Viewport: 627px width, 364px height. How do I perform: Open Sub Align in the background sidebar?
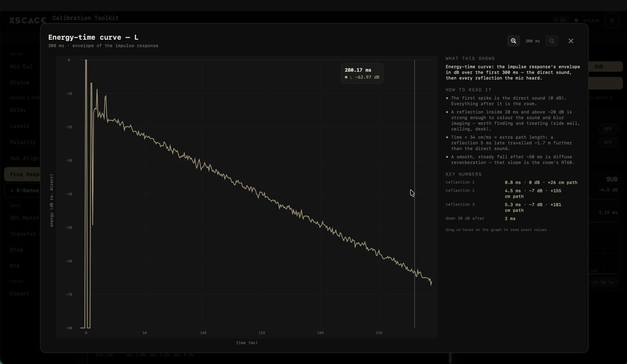pos(24,158)
